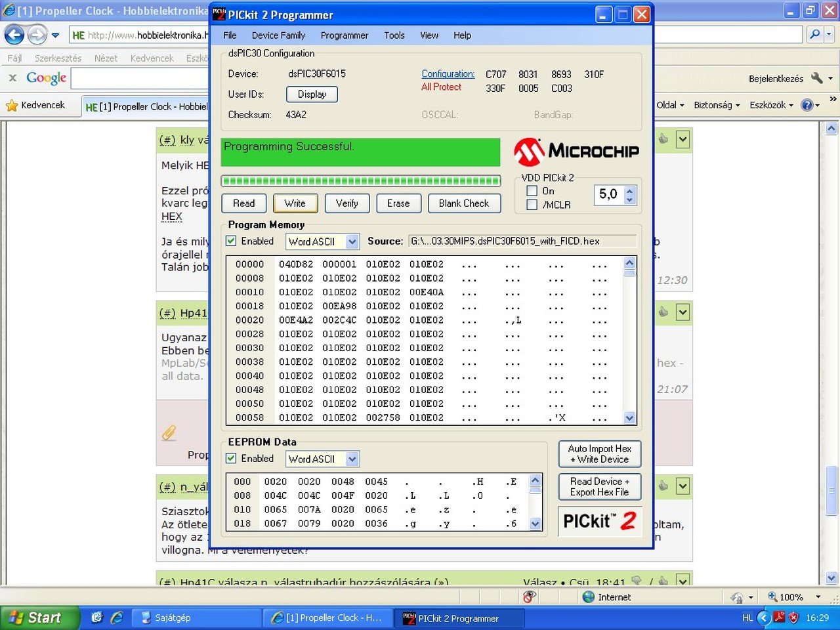This screenshot has width=840, height=630.
Task: Open the Program Memory Word ASCII dropdown
Action: click(352, 241)
